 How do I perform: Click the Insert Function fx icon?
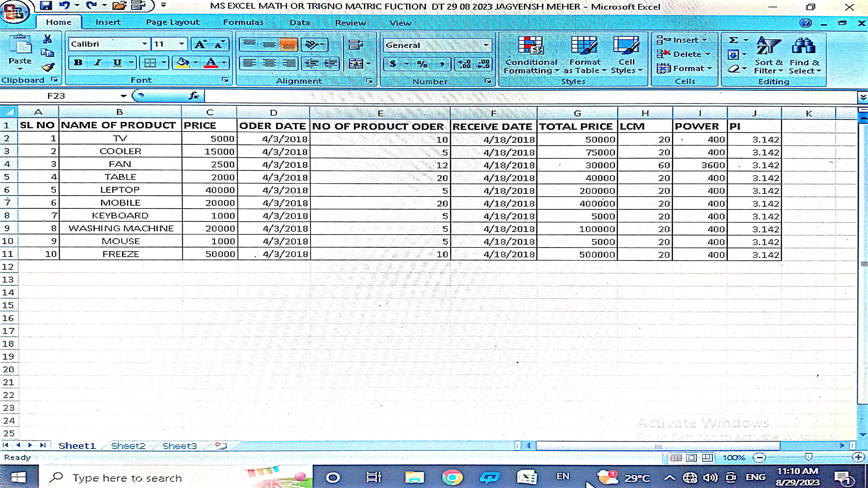tap(194, 96)
